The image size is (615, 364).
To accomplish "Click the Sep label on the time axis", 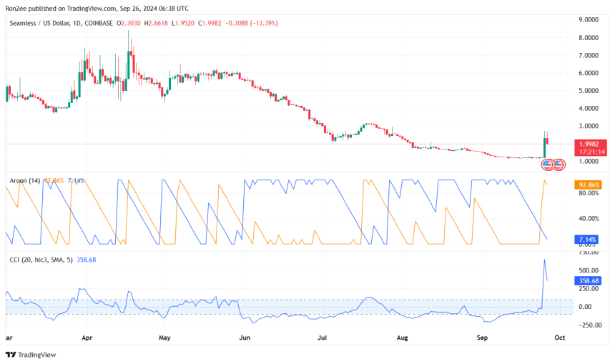I will [482, 336].
